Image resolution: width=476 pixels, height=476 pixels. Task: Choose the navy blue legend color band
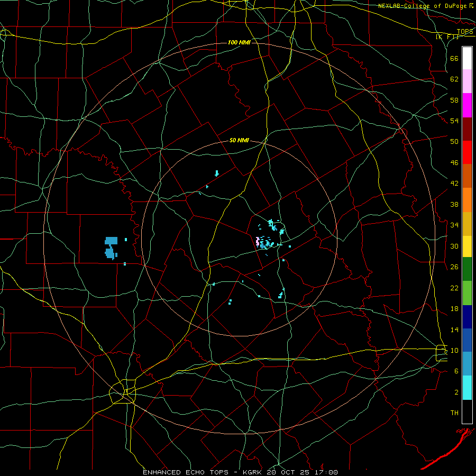(x=467, y=317)
